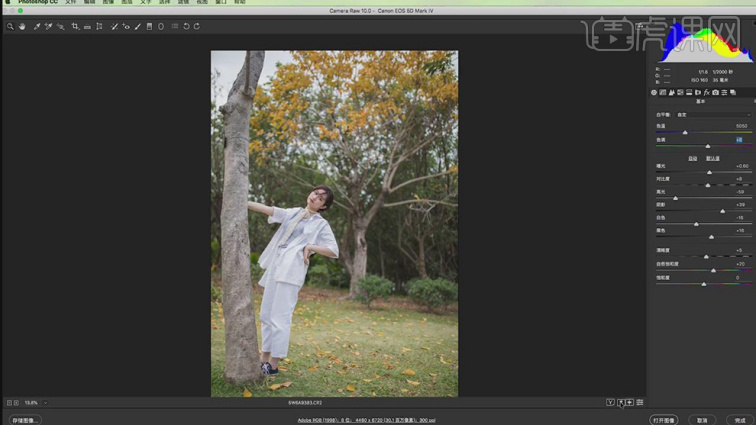756x426 pixels.
Task: Copy current settings to Before icon
Action: coord(630,402)
